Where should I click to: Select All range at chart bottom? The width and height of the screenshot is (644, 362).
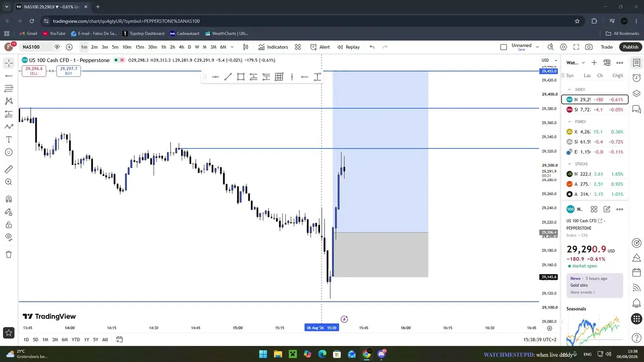pos(105,339)
